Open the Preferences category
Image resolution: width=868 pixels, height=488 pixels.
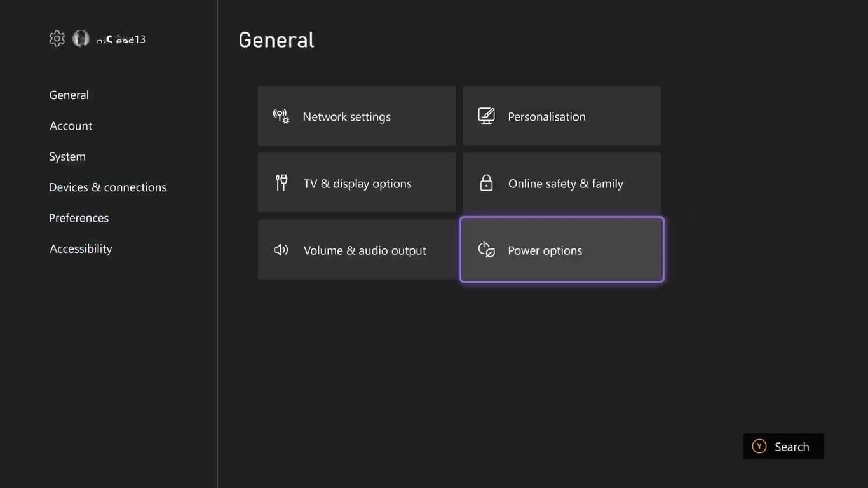pos(79,218)
